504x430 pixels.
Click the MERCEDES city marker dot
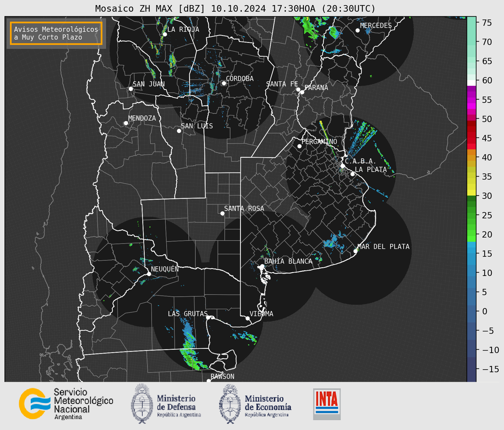[358, 31]
